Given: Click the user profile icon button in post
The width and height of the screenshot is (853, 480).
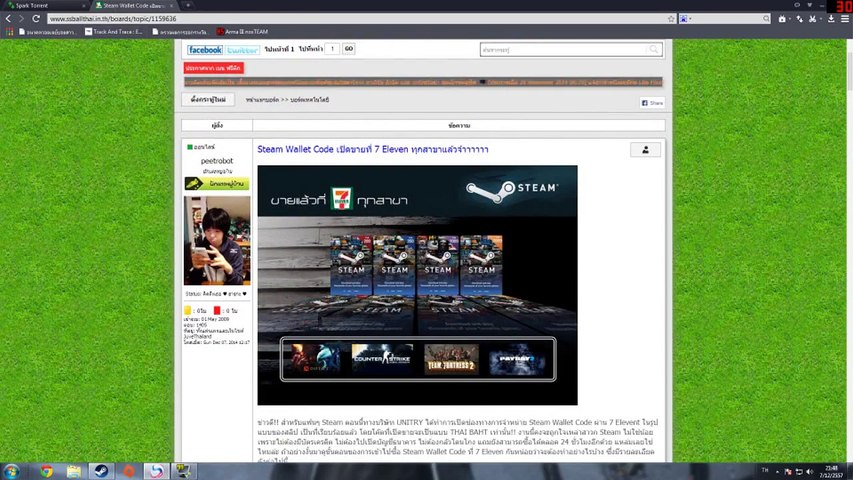Looking at the screenshot, I should click(x=645, y=150).
